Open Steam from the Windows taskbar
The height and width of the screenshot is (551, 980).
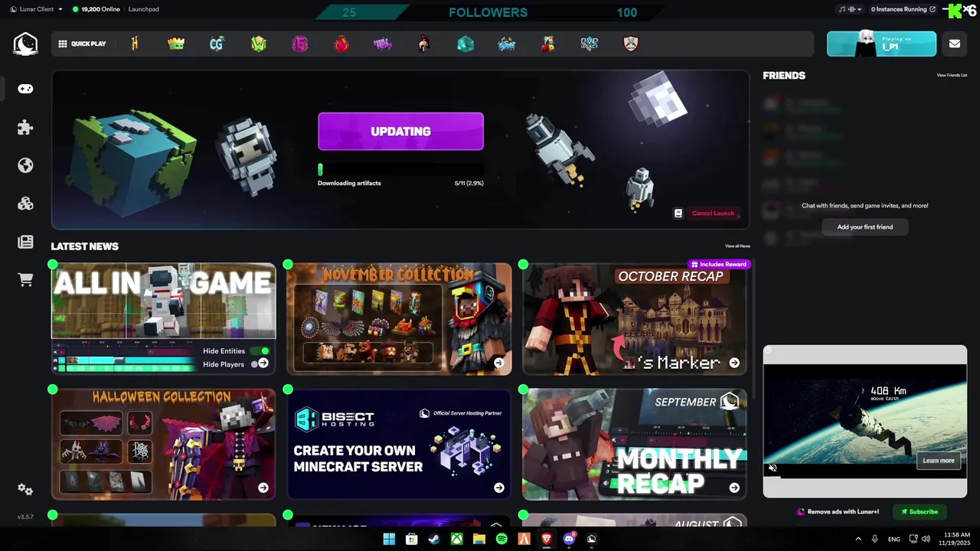pyautogui.click(x=434, y=539)
